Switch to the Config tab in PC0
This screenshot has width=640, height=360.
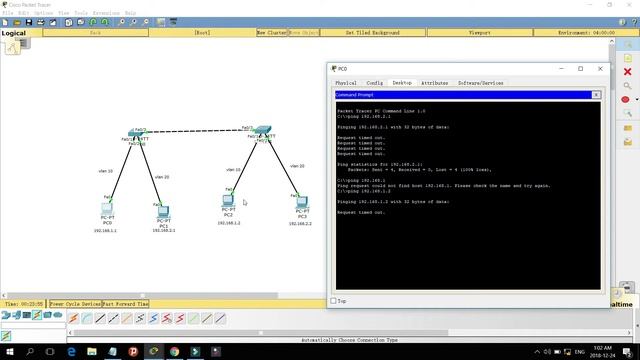click(x=374, y=83)
